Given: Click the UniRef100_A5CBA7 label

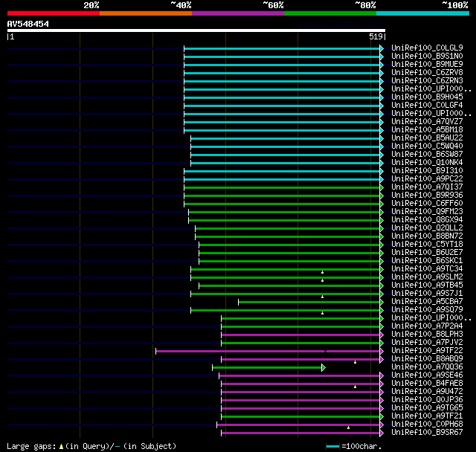Looking at the screenshot, I should (x=427, y=302).
